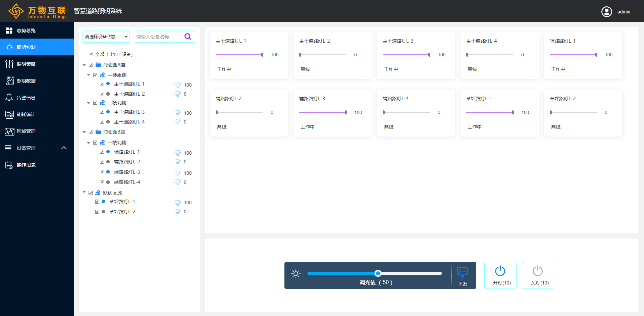Click the 一楼南侧 group icon
Viewport: 644px width, 316px height.
point(103,75)
